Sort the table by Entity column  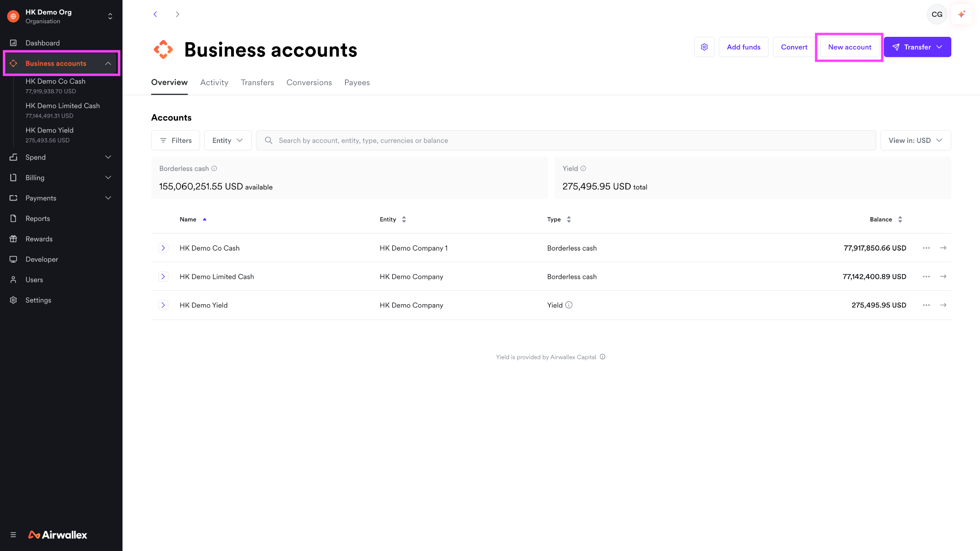pyautogui.click(x=393, y=220)
